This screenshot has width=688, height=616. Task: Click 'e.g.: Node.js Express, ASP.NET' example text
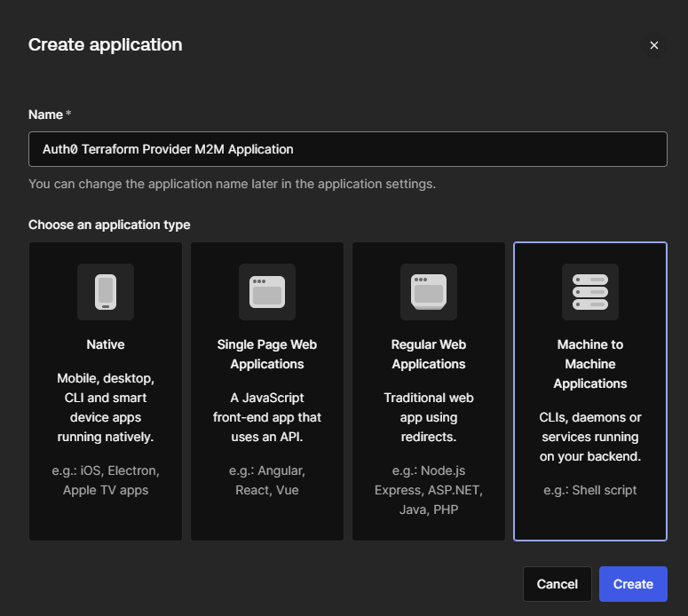428,490
